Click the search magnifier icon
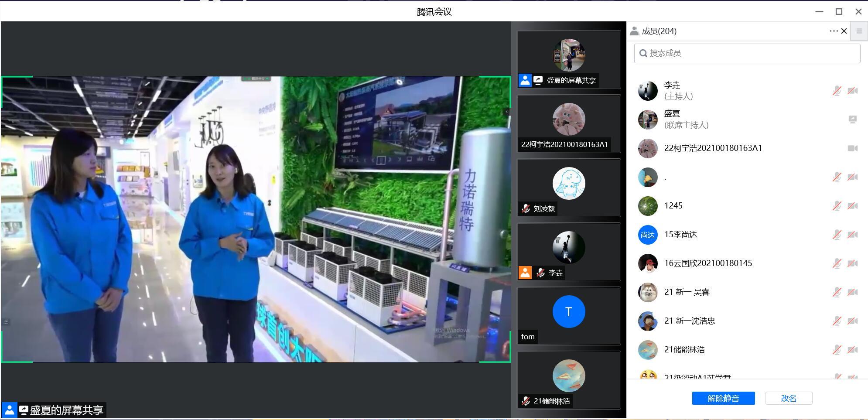 643,53
